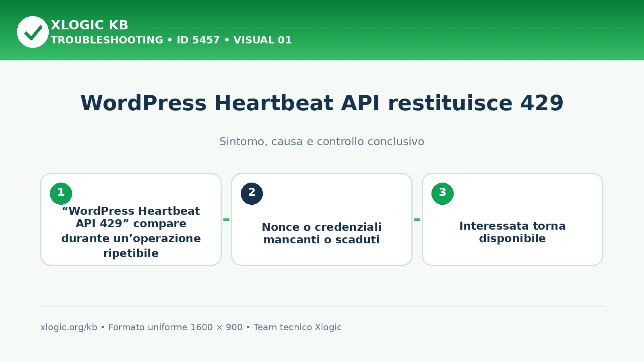Screen dimensions: 644x362
Task: Click the text about 'WordPress Heartbeat API 429' compare
Action: point(131,232)
